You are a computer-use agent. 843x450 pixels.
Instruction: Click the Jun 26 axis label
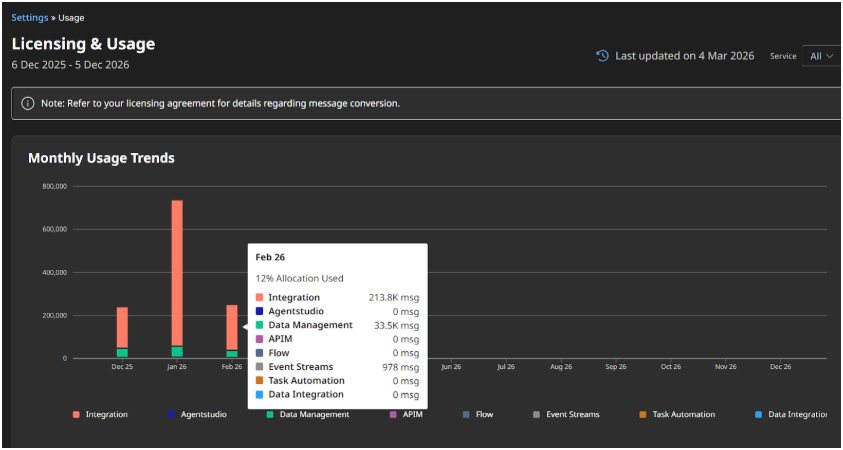pos(451,367)
